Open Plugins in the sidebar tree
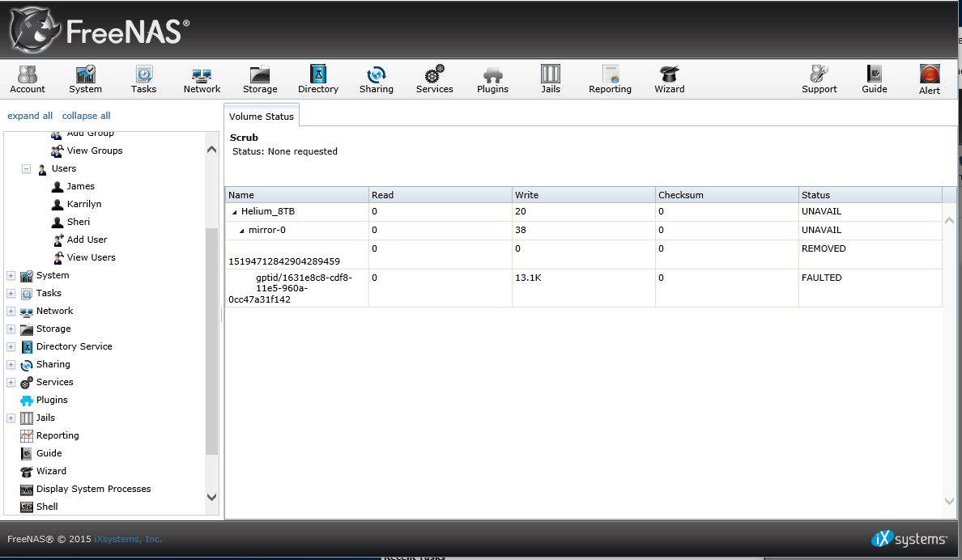 (x=52, y=399)
